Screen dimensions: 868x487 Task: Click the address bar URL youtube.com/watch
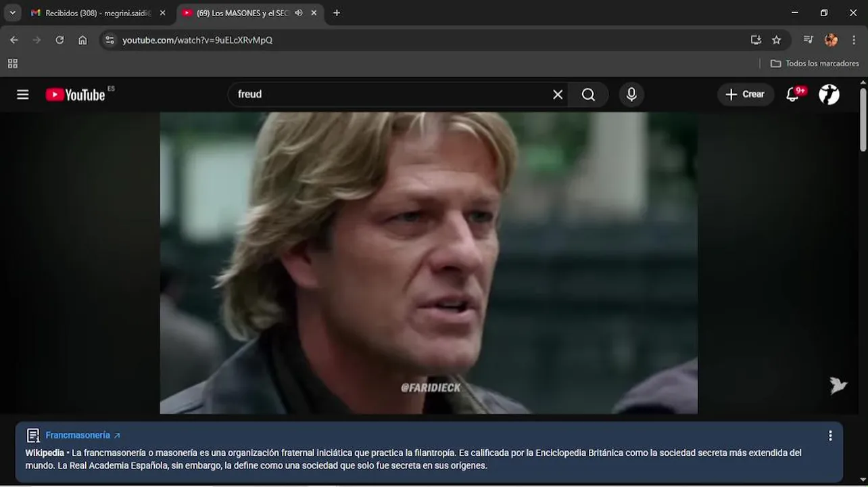click(x=197, y=41)
